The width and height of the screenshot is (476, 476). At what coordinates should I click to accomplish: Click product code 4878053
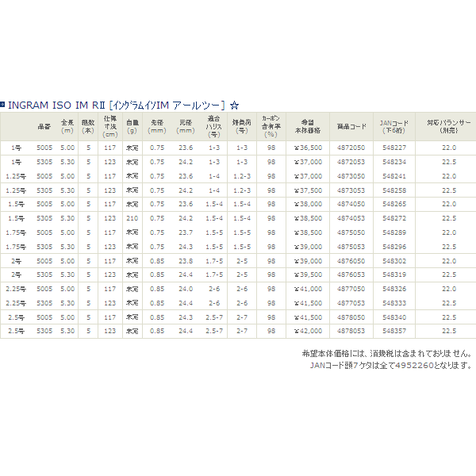(351, 331)
